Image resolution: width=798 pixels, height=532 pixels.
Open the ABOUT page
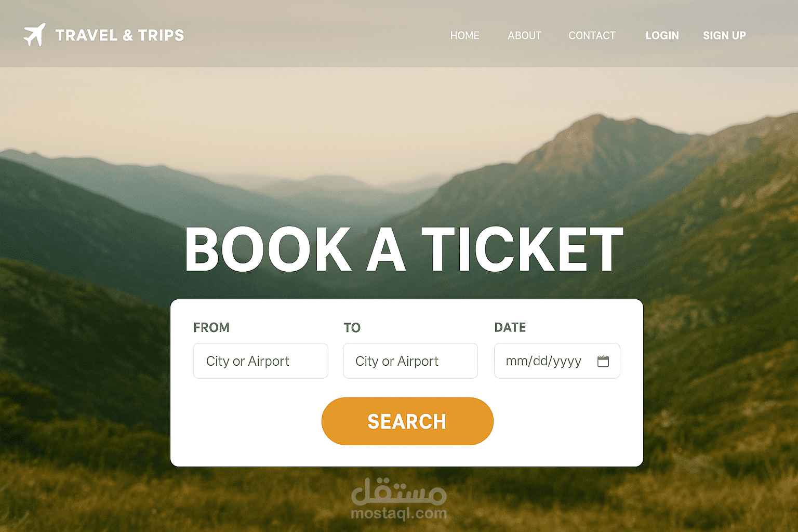[x=524, y=35]
